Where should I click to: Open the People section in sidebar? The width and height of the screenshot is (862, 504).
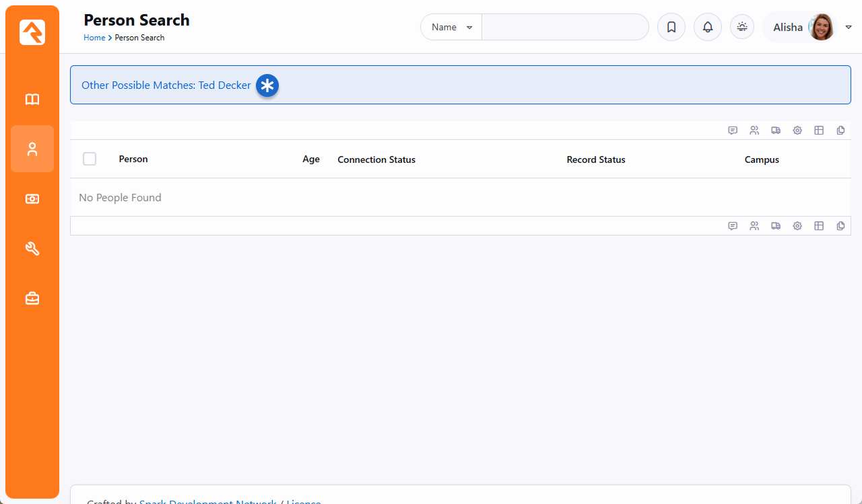point(32,149)
